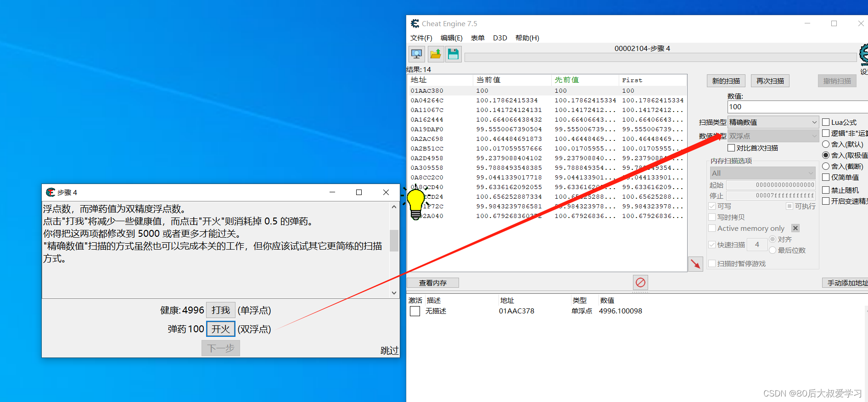The width and height of the screenshot is (868, 402).
Task: Select the 舍入(截断) radio button
Action: pos(826,166)
